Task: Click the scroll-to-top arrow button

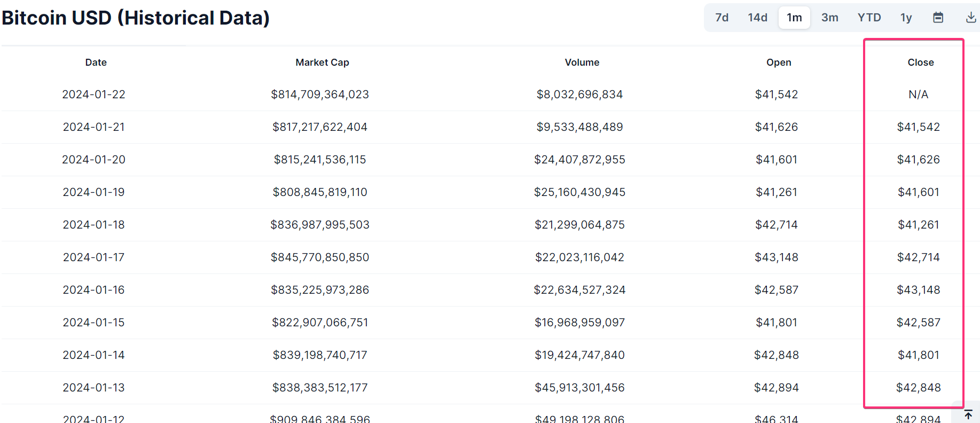Action: (968, 414)
